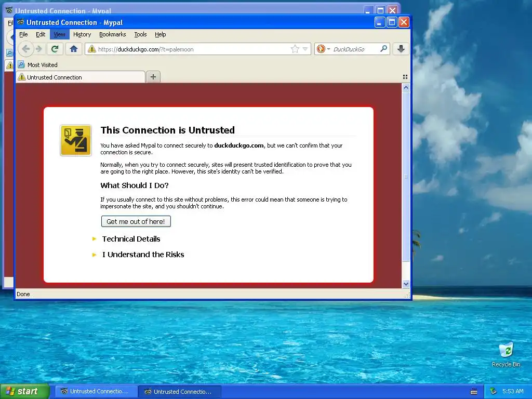Expand I Understand the Risks section

143,255
